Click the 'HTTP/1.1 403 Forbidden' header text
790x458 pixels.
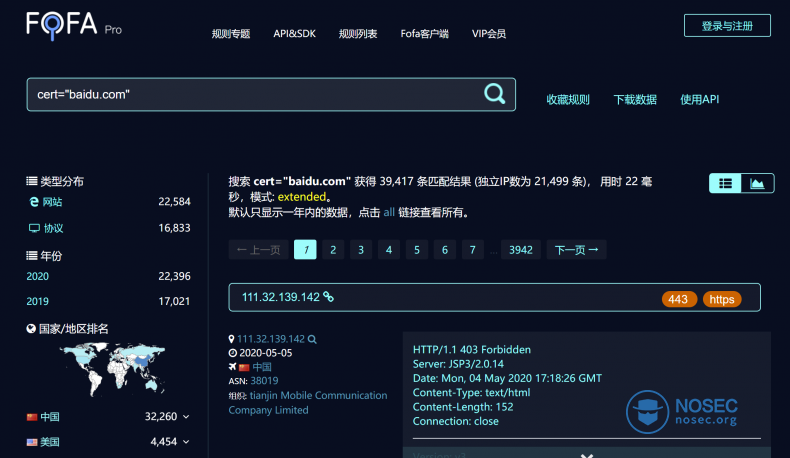472,350
